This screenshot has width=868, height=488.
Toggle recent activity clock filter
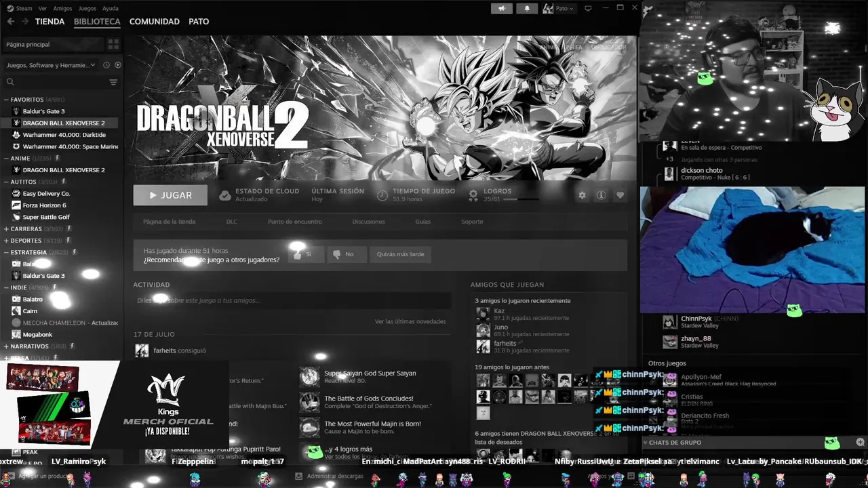[107, 65]
